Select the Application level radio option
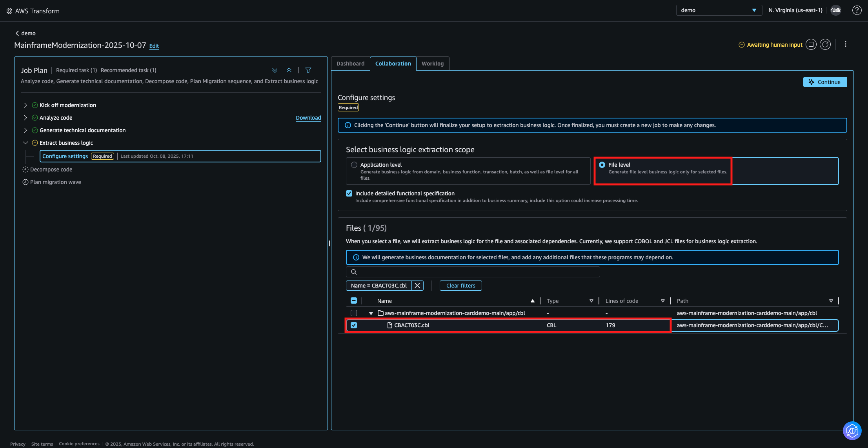This screenshot has height=448, width=868. tap(354, 165)
